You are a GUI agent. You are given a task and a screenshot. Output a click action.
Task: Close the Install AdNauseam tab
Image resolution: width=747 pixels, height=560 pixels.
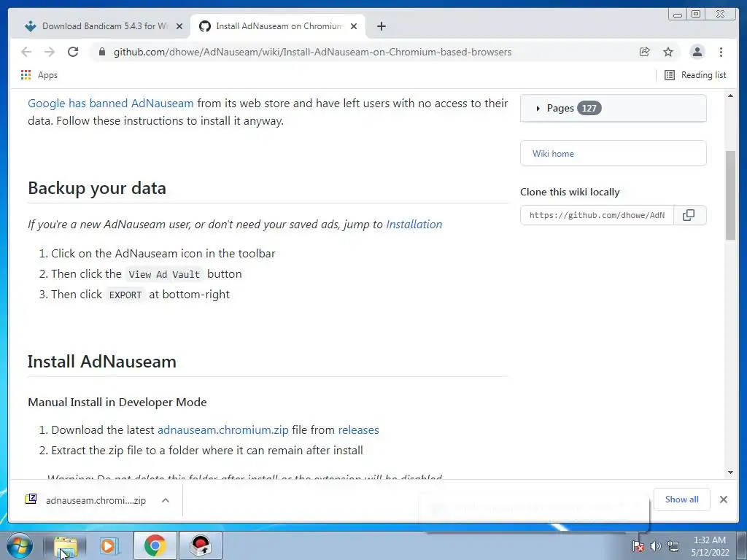pos(354,26)
